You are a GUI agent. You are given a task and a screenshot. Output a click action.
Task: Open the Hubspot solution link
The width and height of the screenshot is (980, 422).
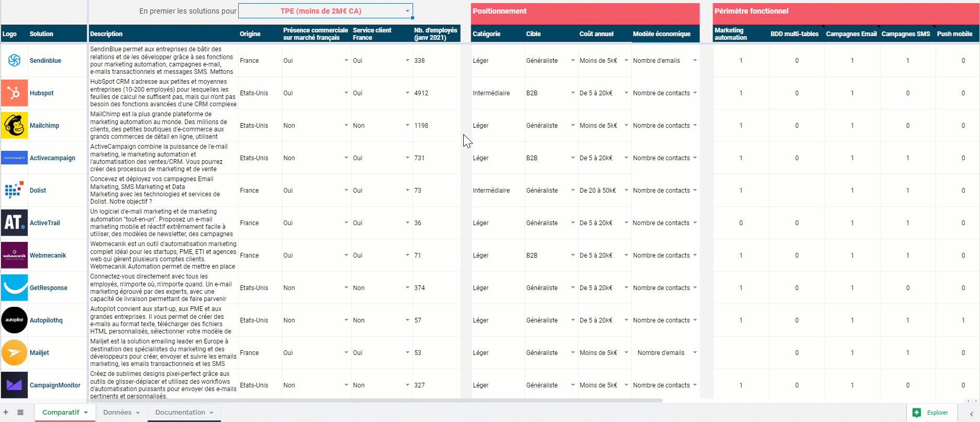pos(42,93)
